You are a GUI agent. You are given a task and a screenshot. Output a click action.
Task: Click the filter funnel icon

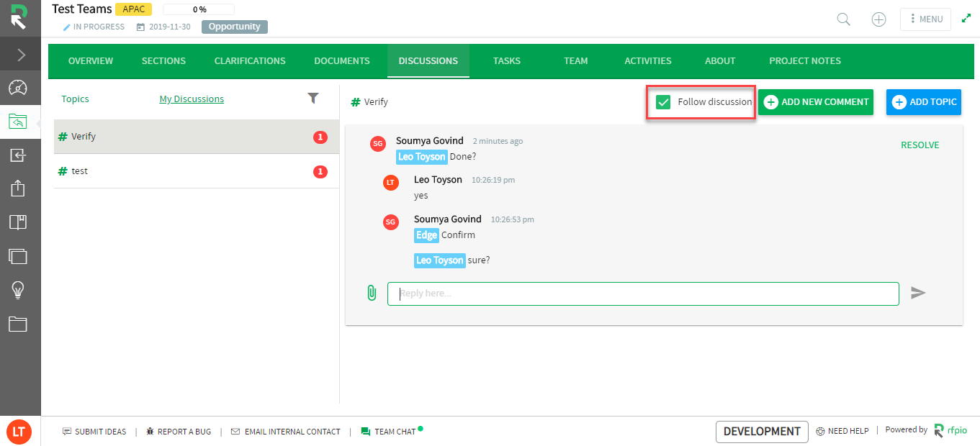click(x=313, y=98)
